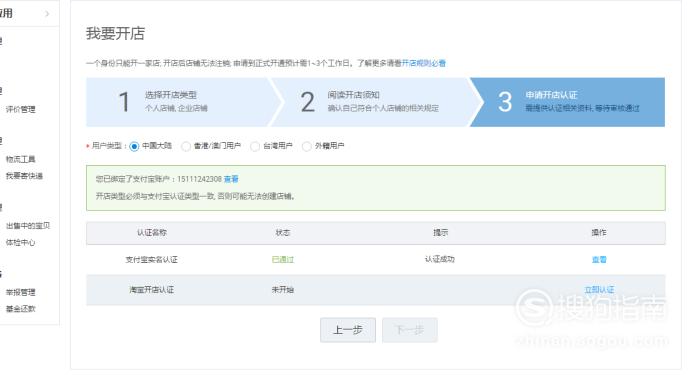Click 立即认证 for 淘宝开店认证
The height and width of the screenshot is (375, 692).
[x=599, y=289]
